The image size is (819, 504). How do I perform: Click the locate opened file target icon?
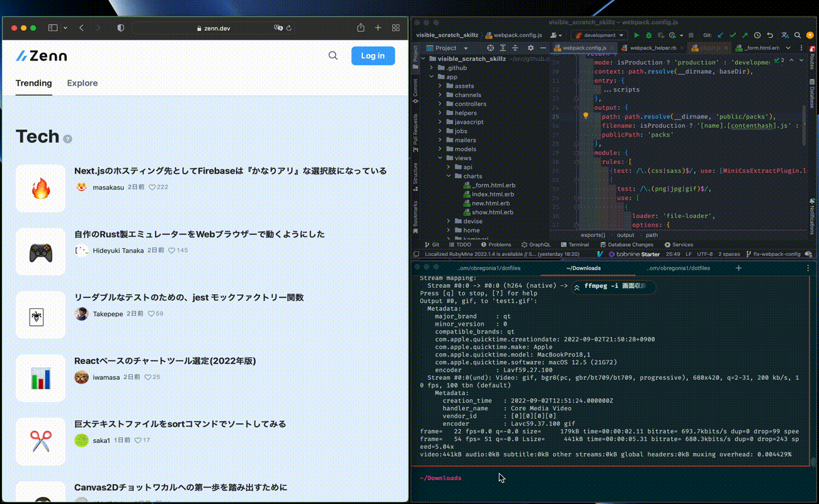pos(490,48)
